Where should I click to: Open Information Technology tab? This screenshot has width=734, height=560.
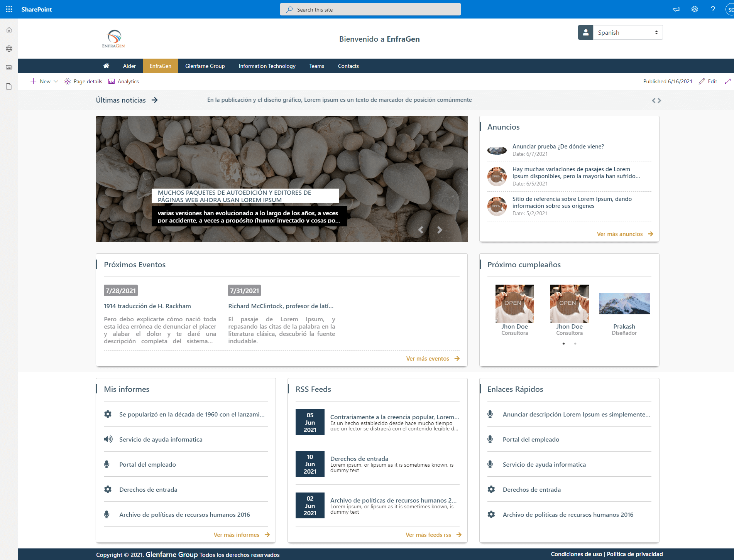point(267,66)
